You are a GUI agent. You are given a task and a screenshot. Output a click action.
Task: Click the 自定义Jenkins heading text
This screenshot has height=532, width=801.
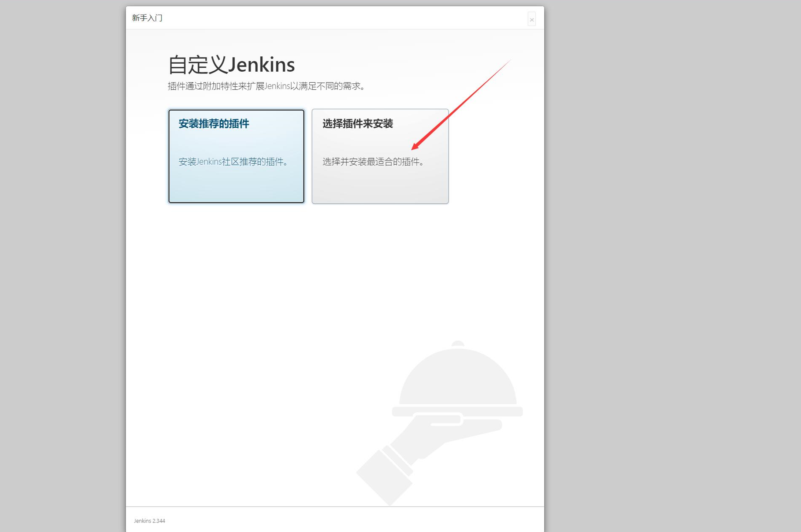pos(231,65)
